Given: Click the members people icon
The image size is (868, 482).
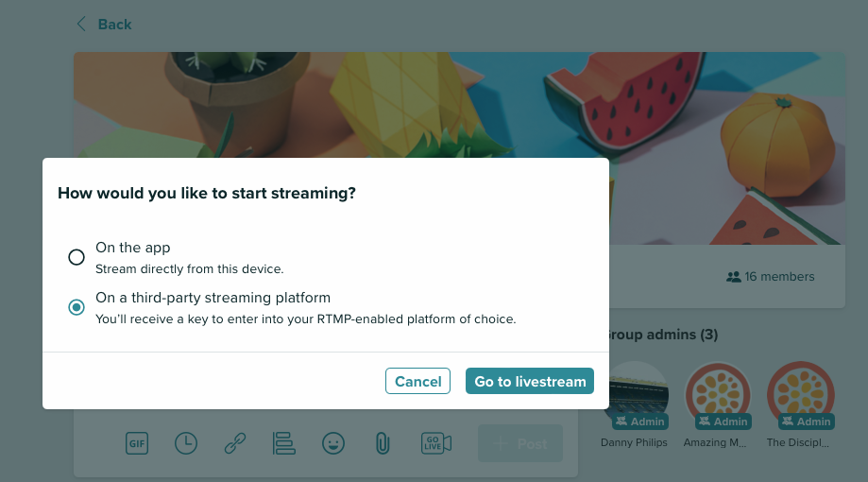Looking at the screenshot, I should [x=734, y=277].
